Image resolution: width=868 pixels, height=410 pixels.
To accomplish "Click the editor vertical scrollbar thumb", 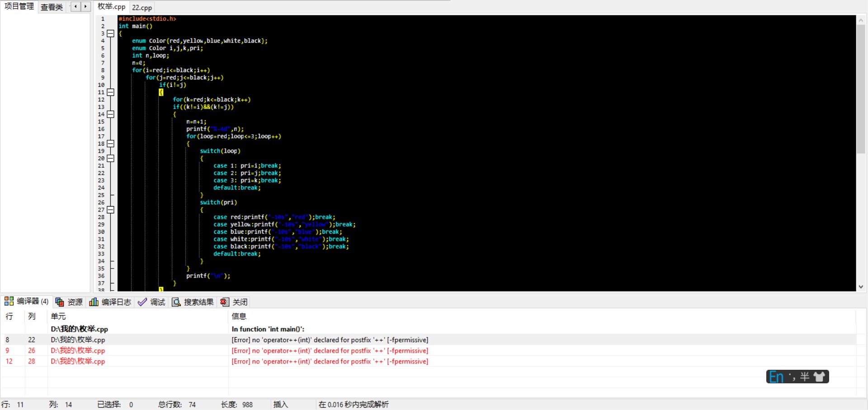I will (x=861, y=89).
